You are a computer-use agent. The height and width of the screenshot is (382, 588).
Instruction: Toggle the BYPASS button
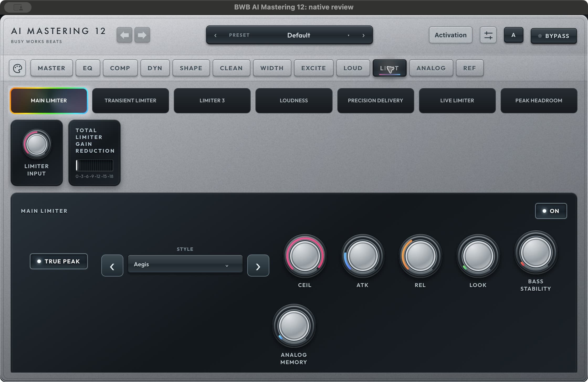click(x=554, y=36)
